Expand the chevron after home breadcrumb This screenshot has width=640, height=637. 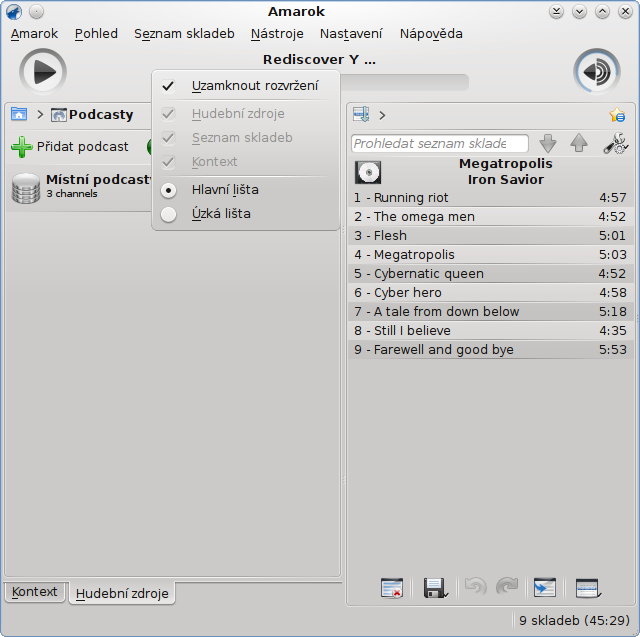tap(40, 115)
